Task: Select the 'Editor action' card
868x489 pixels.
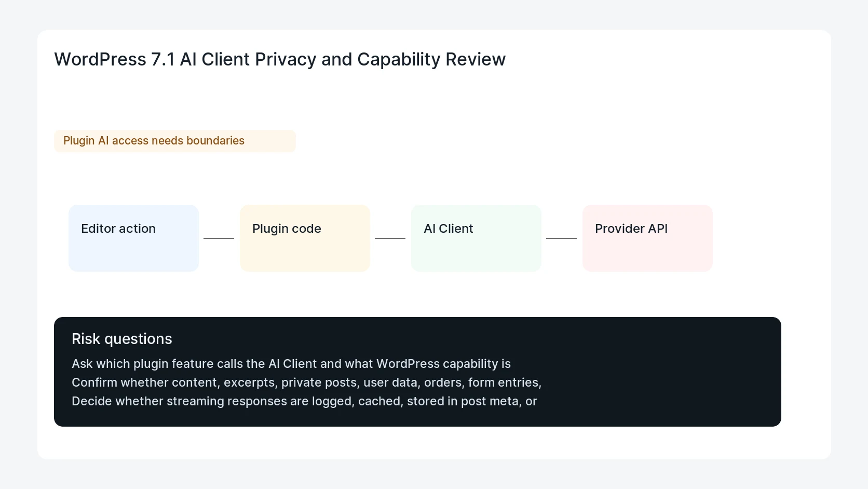Action: point(133,238)
